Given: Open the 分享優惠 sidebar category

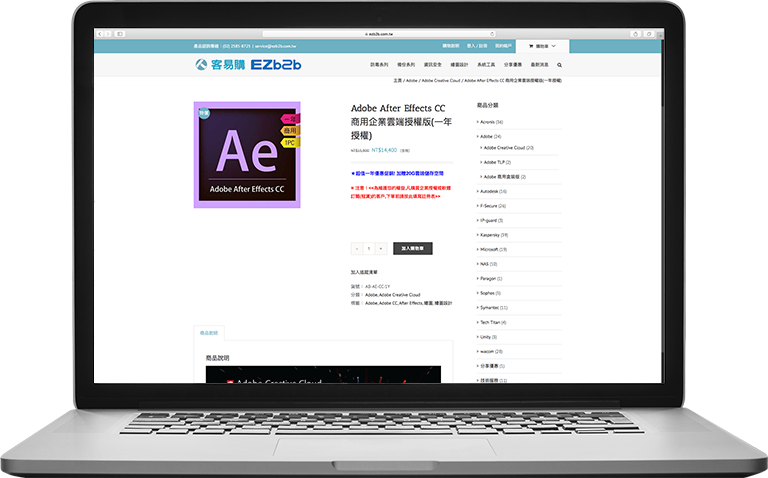Looking at the screenshot, I should click(x=491, y=366).
